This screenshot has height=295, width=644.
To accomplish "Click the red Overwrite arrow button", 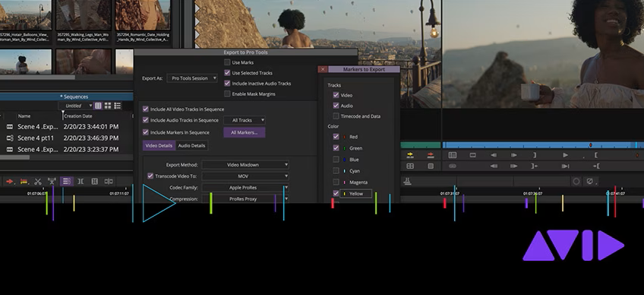I will click(x=431, y=155).
